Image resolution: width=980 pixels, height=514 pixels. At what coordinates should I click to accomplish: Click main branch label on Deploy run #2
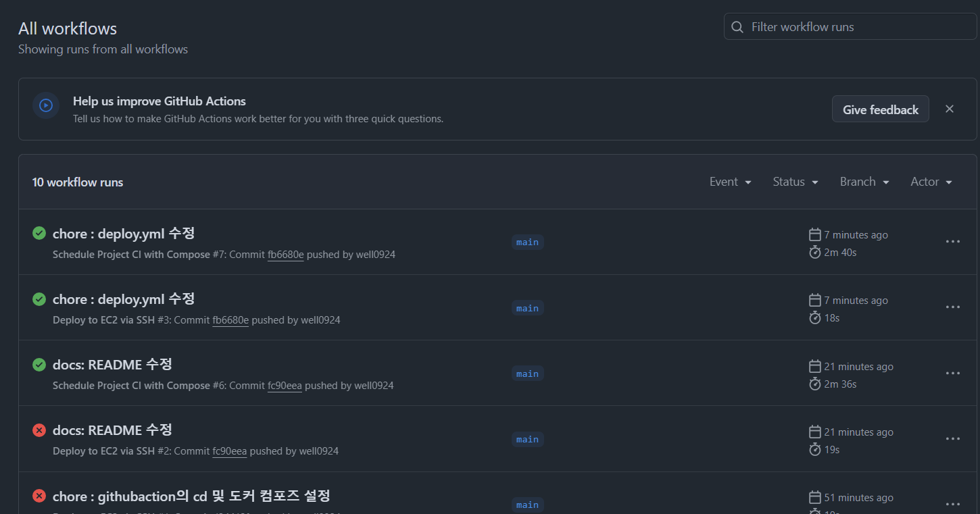pos(527,439)
